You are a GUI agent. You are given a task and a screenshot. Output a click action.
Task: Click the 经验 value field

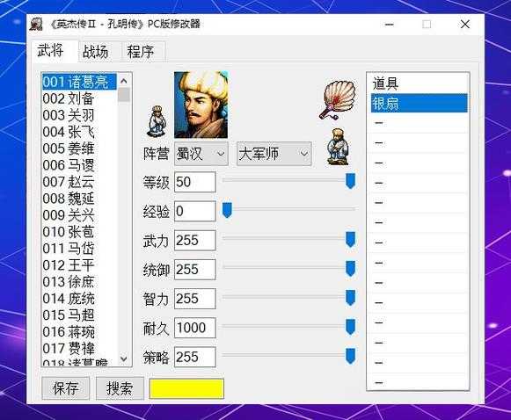(195, 211)
